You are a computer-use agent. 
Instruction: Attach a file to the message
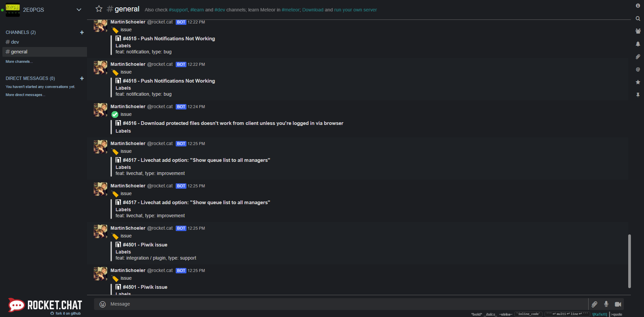coord(595,304)
